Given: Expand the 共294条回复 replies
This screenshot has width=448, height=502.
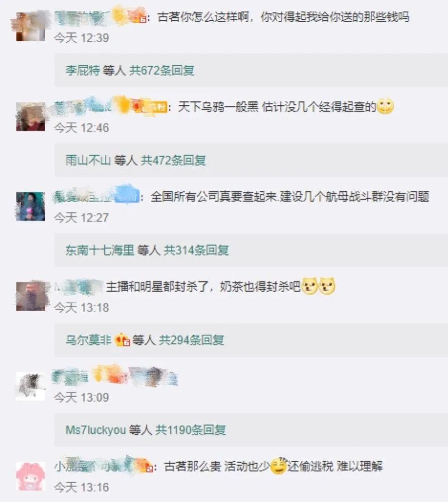Looking at the screenshot, I should tap(191, 340).
